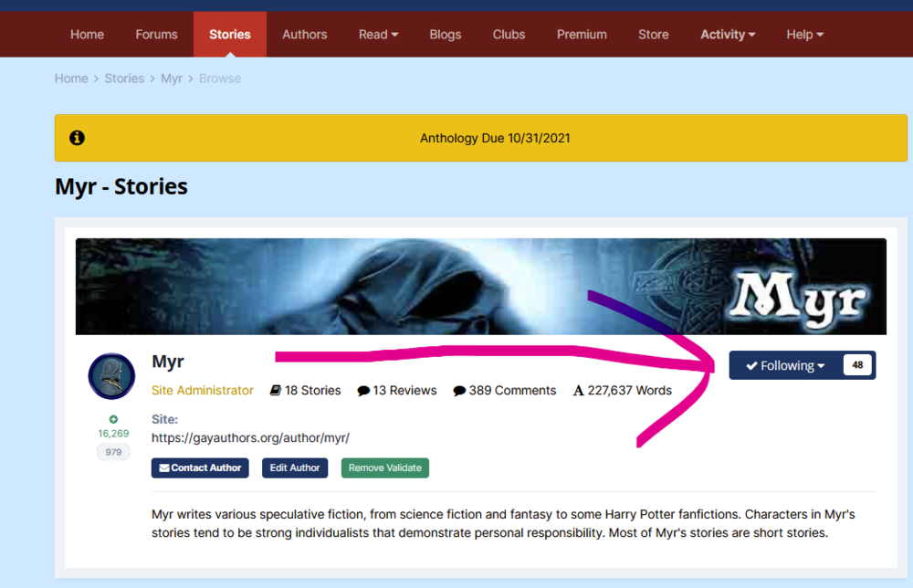Click the comment bubble icon beside 389 Comments

click(459, 391)
